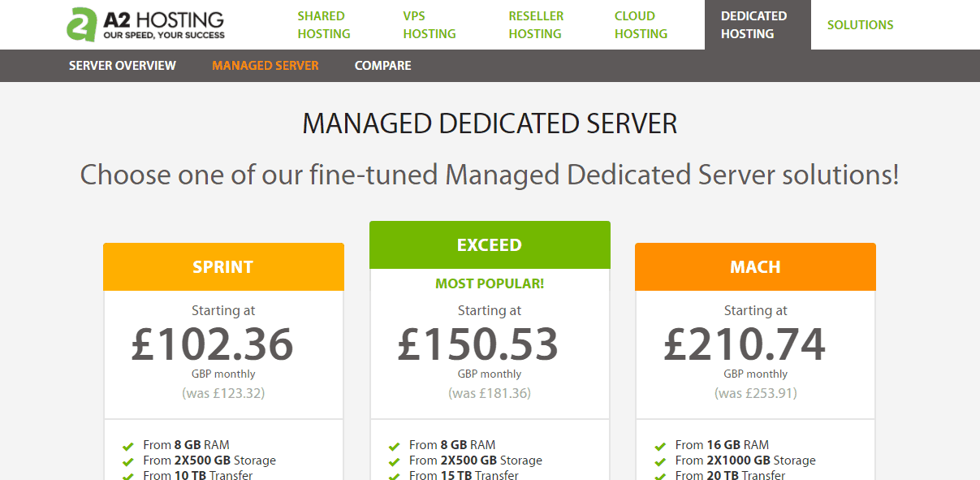The height and width of the screenshot is (480, 980).
Task: Click "GBP monthly" under the Mach price
Action: click(x=755, y=374)
